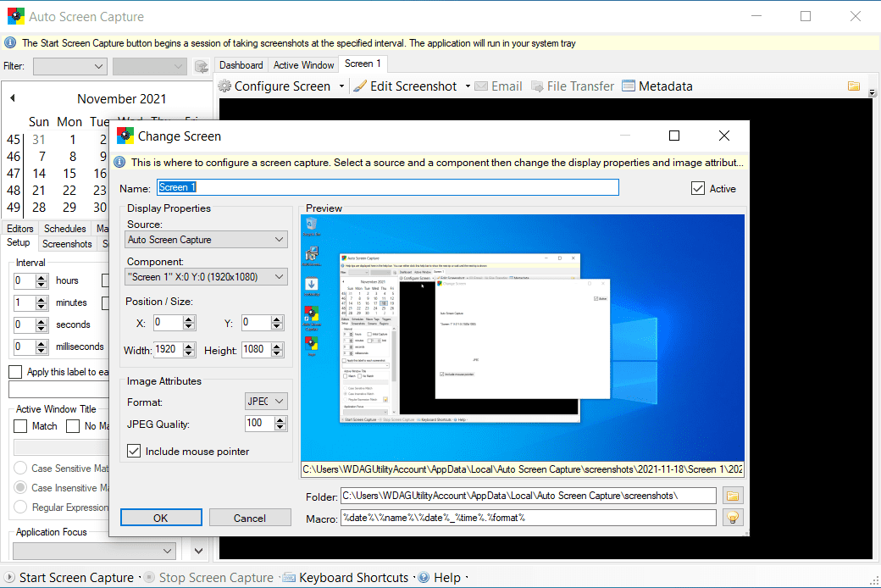
Task: Open the Source dropdown showing Auto Screen Capture
Action: pos(206,240)
